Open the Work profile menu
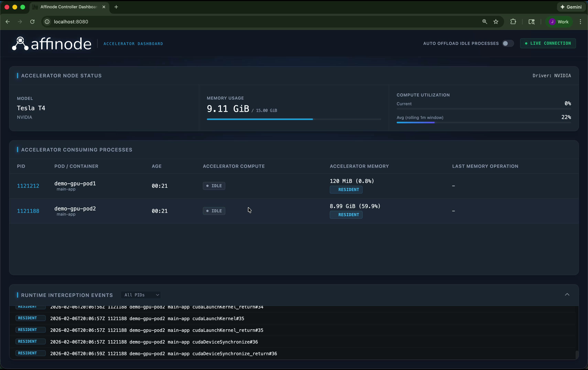The width and height of the screenshot is (588, 370). point(559,22)
